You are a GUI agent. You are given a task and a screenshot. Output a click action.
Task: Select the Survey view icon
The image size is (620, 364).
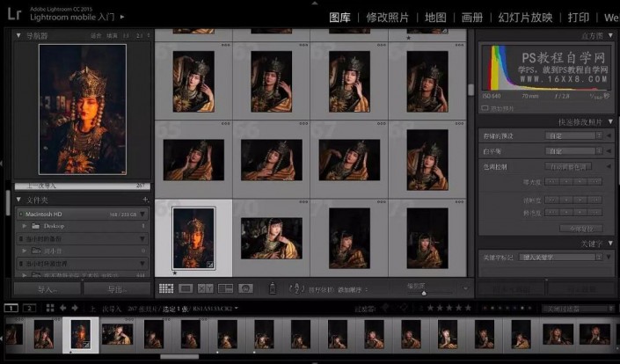225,288
